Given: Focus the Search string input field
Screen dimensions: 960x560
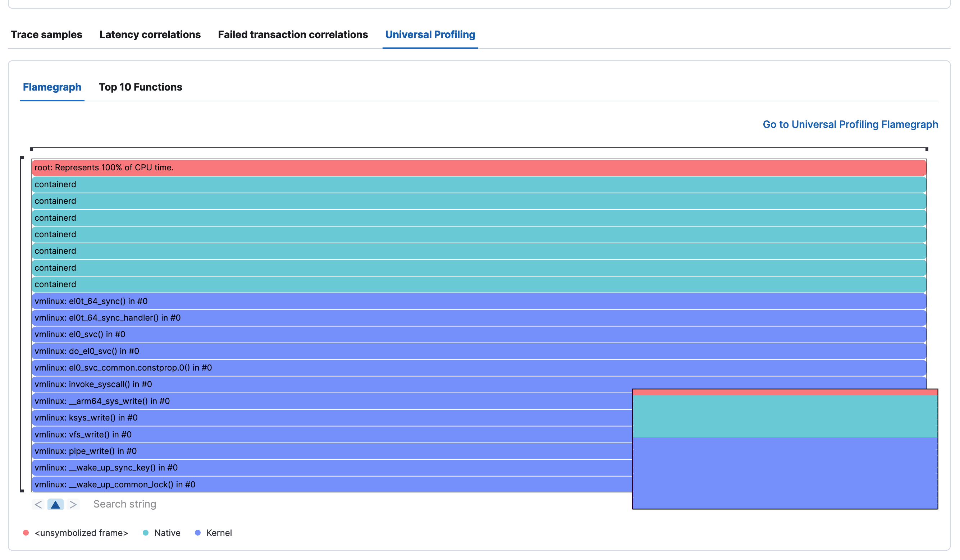Looking at the screenshot, I should 124,504.
